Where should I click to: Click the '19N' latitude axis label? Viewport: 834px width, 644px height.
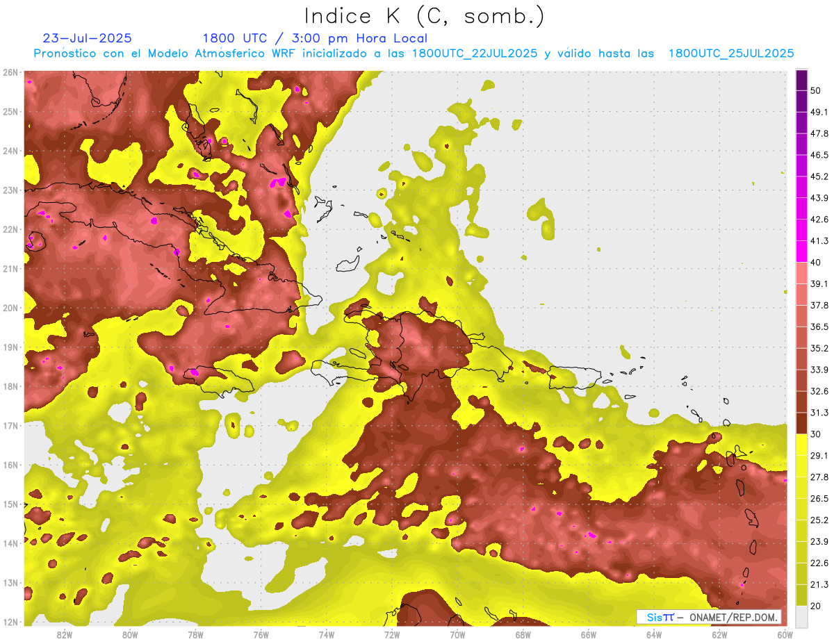10,347
